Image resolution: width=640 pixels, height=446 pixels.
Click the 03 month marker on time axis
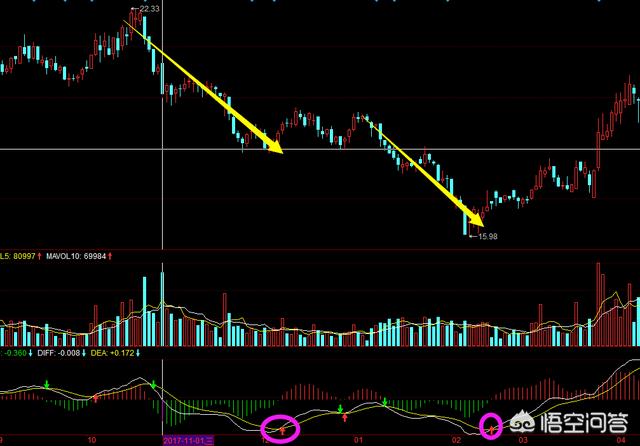[x=521, y=440]
